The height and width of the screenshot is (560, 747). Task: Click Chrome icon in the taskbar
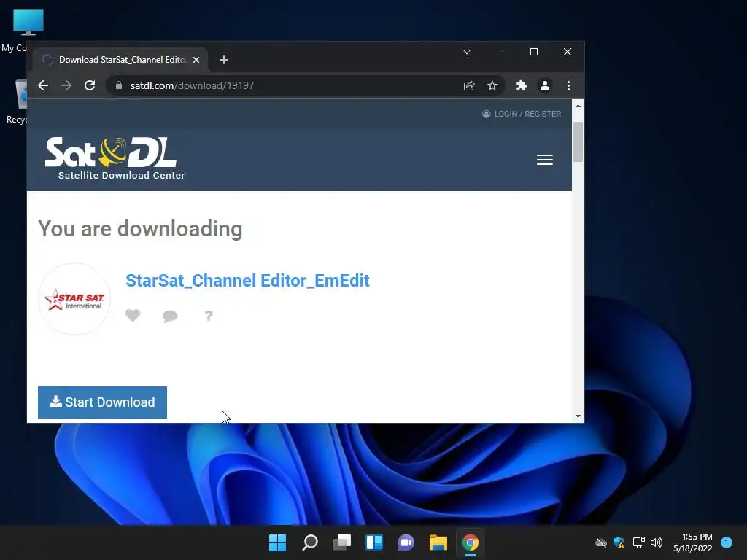(471, 542)
